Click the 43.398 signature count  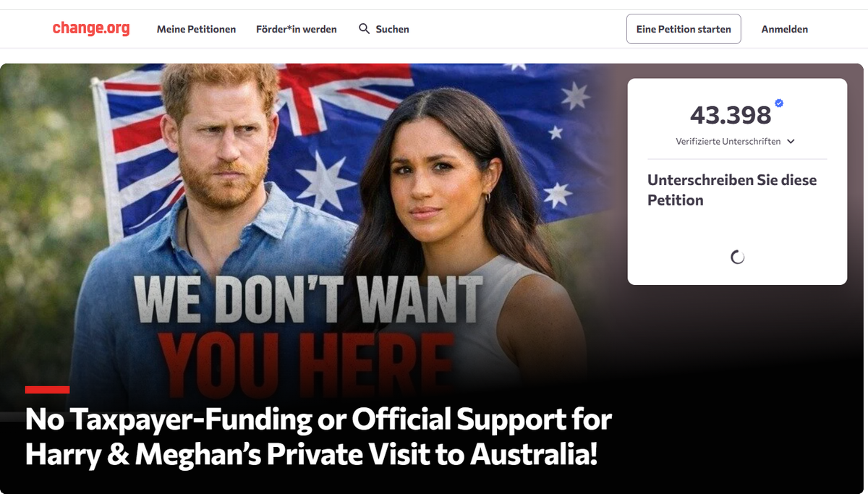(731, 115)
